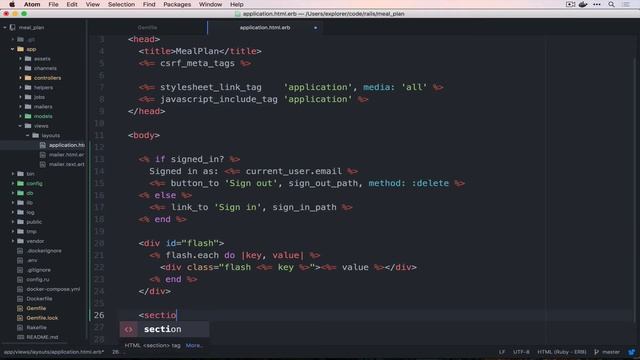Open the Packages menu
The width and height of the screenshot is (640, 360).
(177, 4)
